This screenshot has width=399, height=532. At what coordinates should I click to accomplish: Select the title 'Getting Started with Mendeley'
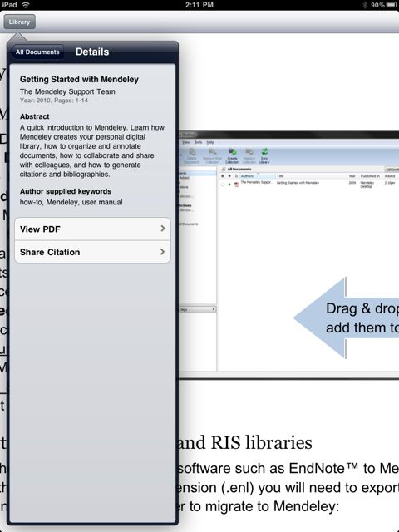point(80,80)
